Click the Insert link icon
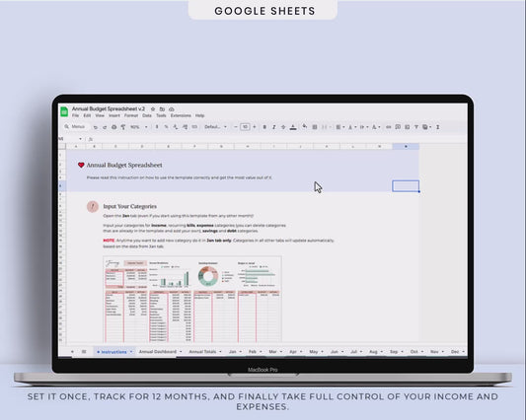The height and width of the screenshot is (420, 526). (x=389, y=127)
